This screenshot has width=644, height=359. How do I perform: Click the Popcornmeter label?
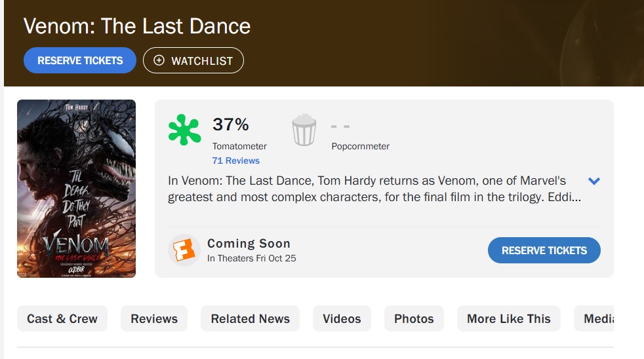tap(360, 147)
